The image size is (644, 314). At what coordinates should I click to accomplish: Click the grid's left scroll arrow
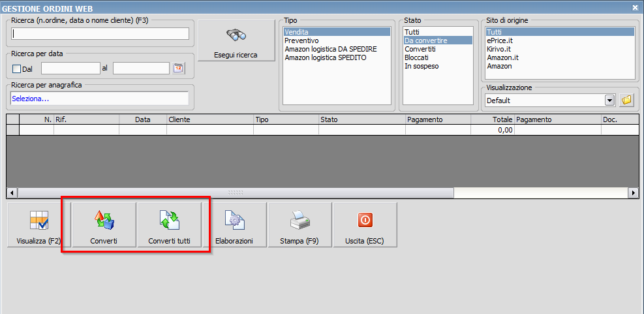click(x=12, y=193)
